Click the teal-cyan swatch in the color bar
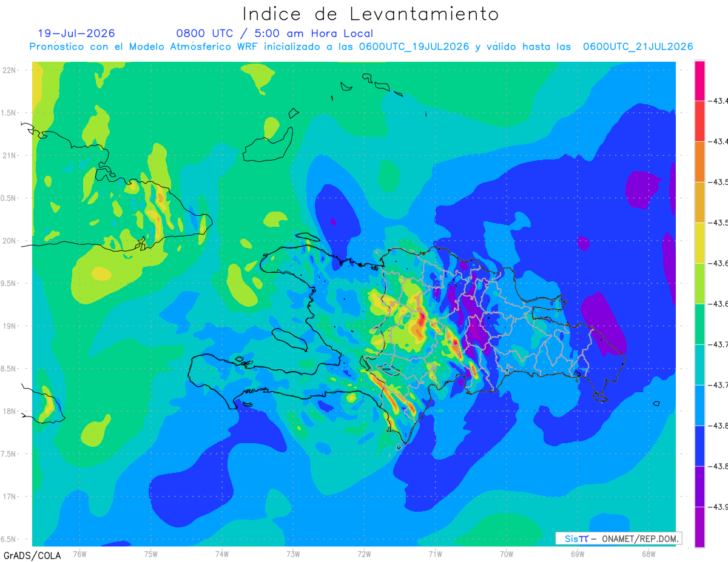The width and height of the screenshot is (728, 562). click(699, 365)
